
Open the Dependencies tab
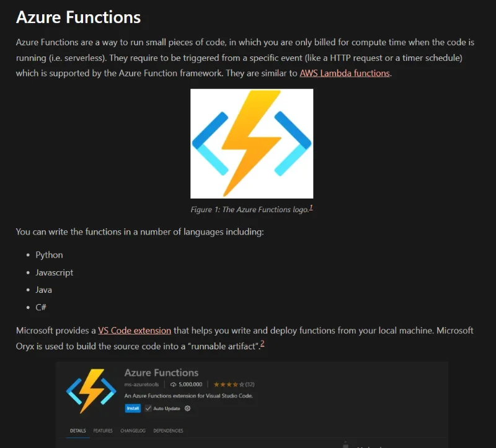(x=168, y=431)
